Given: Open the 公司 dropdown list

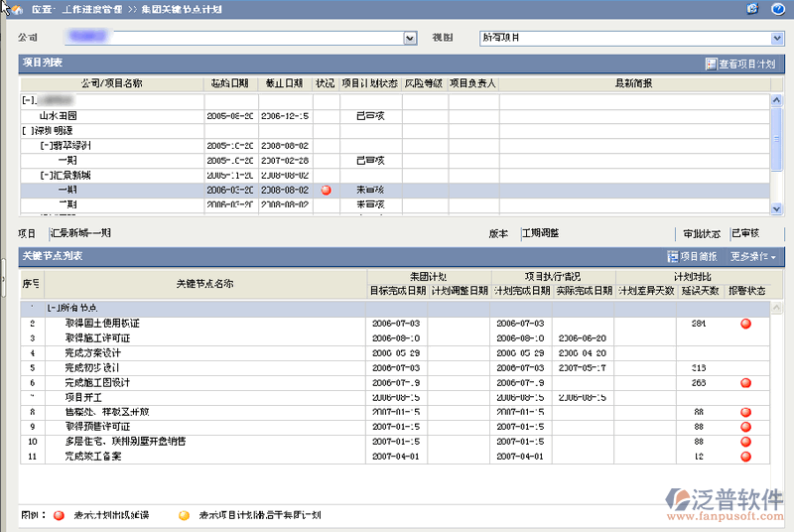Looking at the screenshot, I should [x=410, y=38].
